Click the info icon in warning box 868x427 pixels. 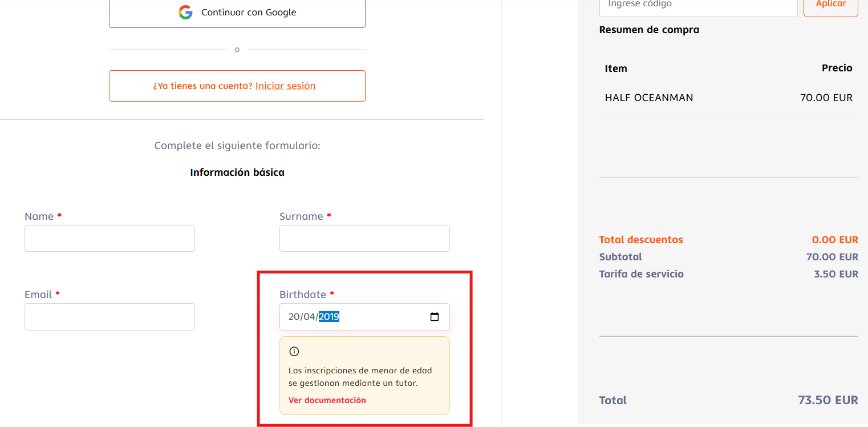pos(294,352)
